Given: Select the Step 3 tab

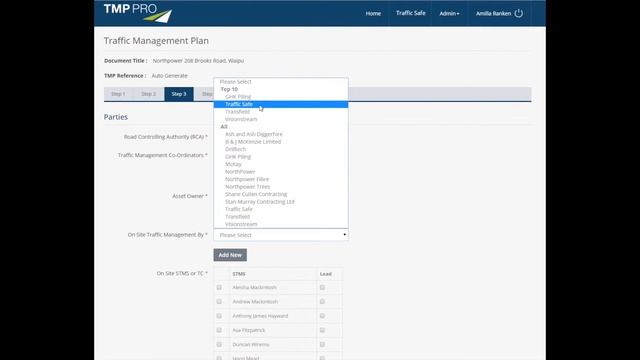Looking at the screenshot, I should (179, 94).
